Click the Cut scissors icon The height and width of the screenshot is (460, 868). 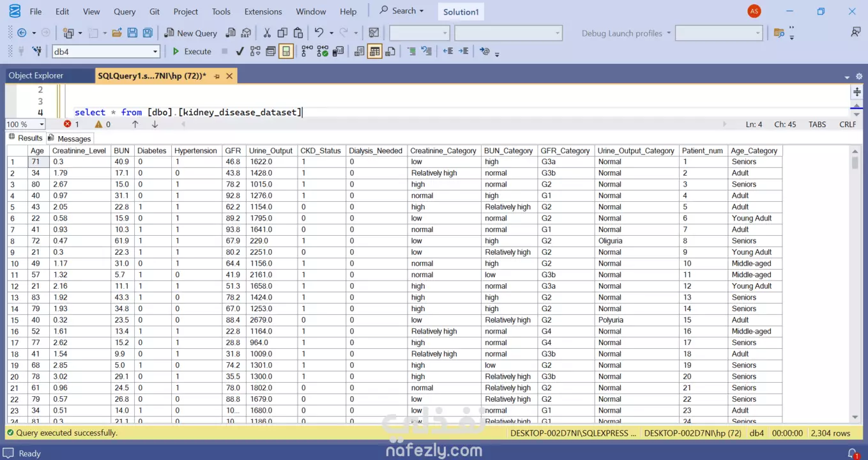(266, 33)
